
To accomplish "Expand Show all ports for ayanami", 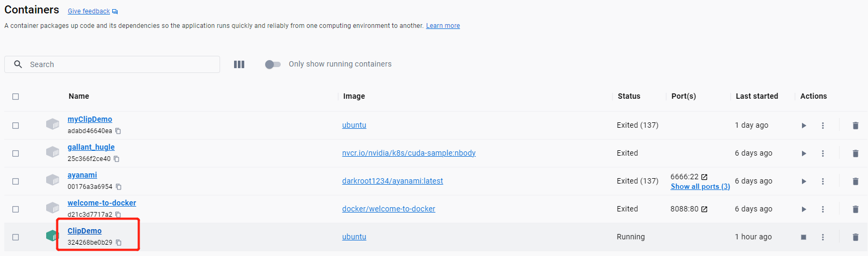I will (x=700, y=187).
